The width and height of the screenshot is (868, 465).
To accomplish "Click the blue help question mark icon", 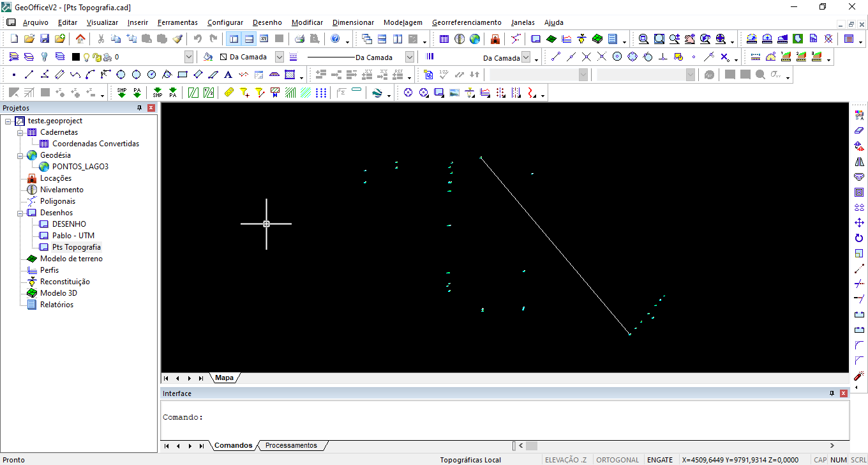I will 335,39.
